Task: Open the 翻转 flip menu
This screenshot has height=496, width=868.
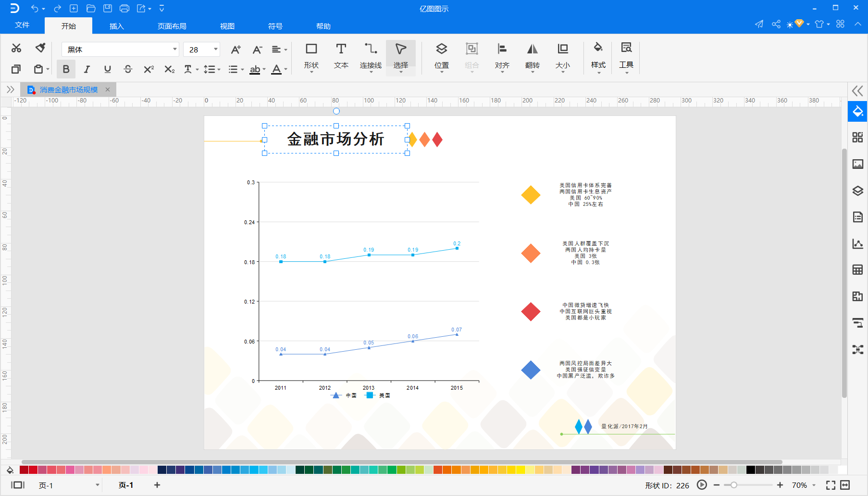Action: (x=533, y=57)
